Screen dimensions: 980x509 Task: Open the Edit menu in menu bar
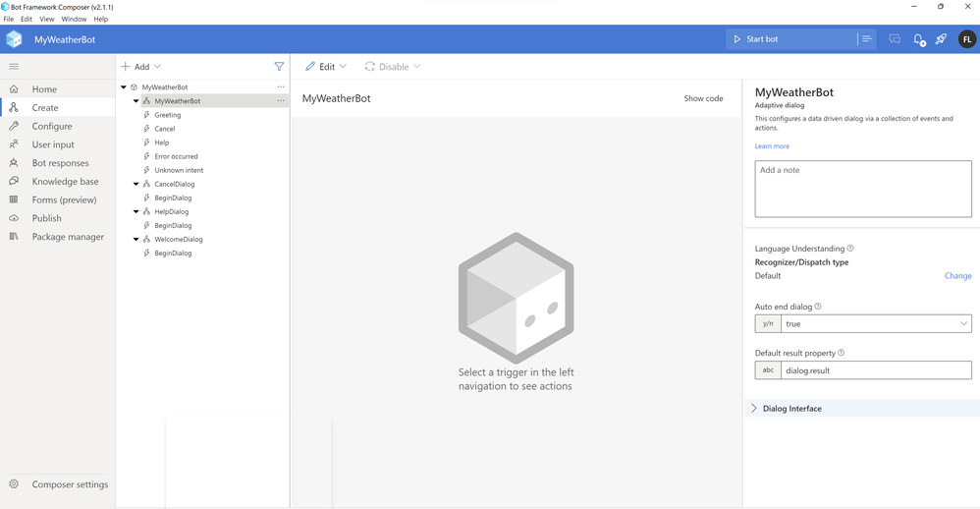[x=27, y=19]
